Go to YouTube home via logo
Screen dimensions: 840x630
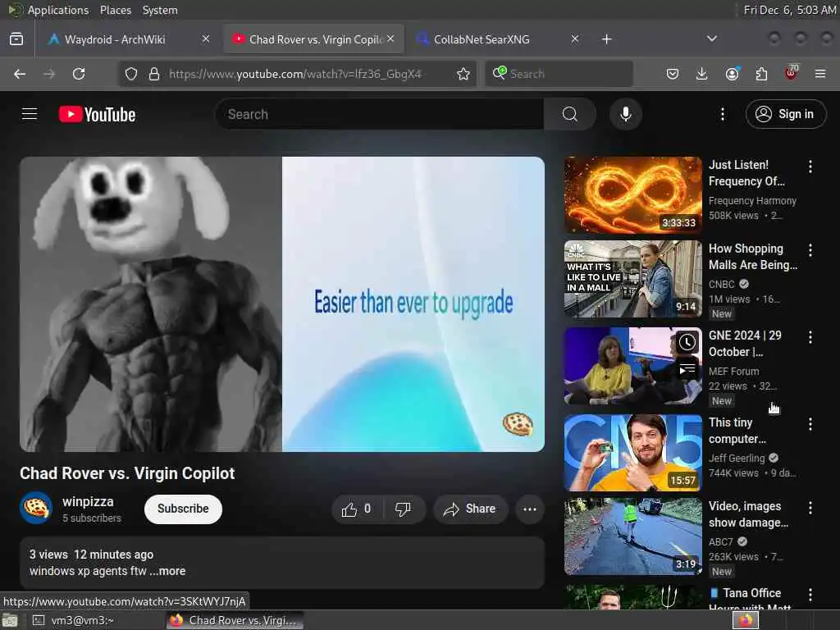point(97,114)
